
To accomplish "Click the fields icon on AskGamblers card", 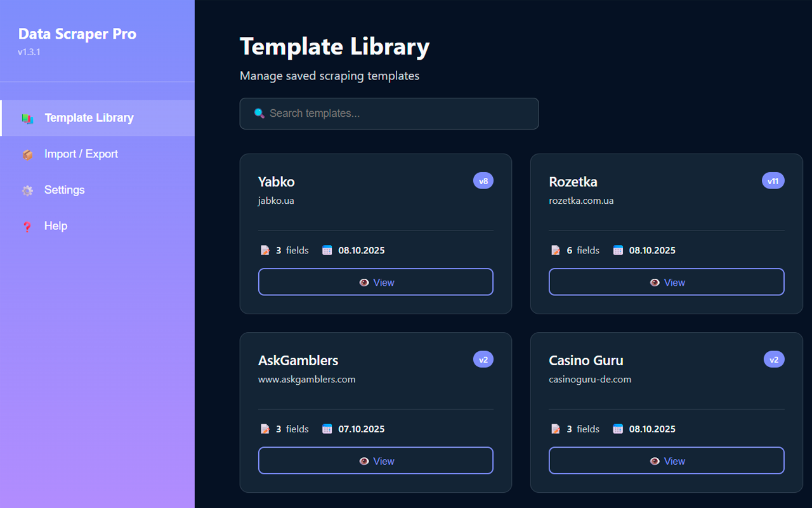I will pos(265,429).
